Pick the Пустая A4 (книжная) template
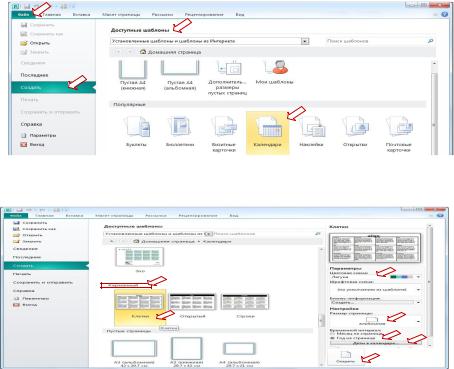Screen dimensions: 454x369 (133, 76)
